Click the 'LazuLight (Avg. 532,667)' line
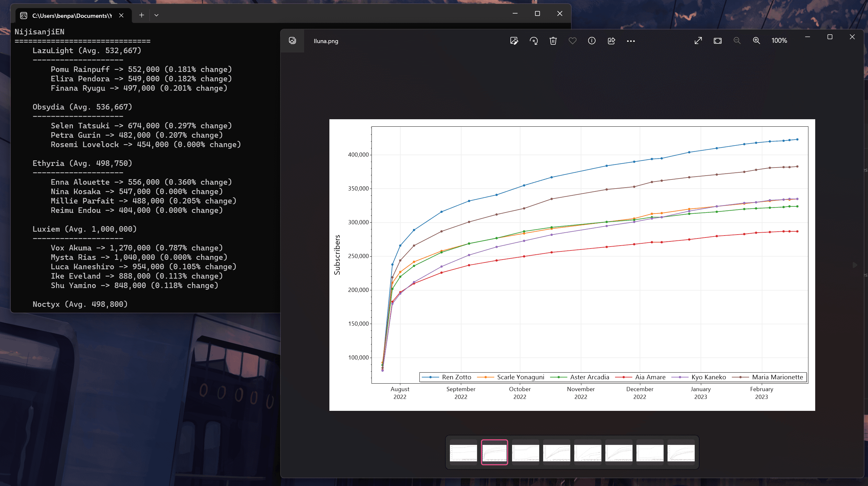This screenshot has height=486, width=868. (x=86, y=51)
